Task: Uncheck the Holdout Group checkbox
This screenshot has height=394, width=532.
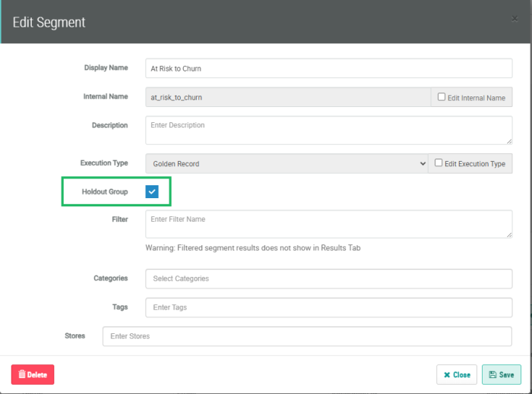Action: [x=152, y=192]
